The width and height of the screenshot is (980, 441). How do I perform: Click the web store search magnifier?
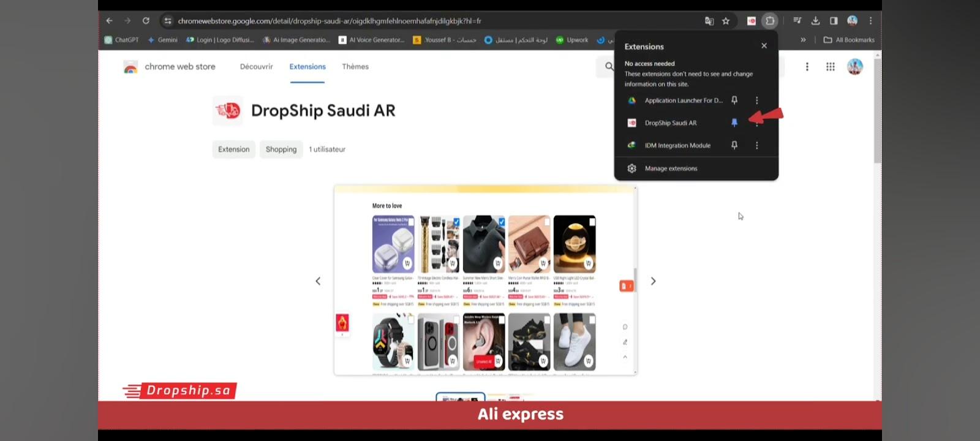tap(609, 66)
